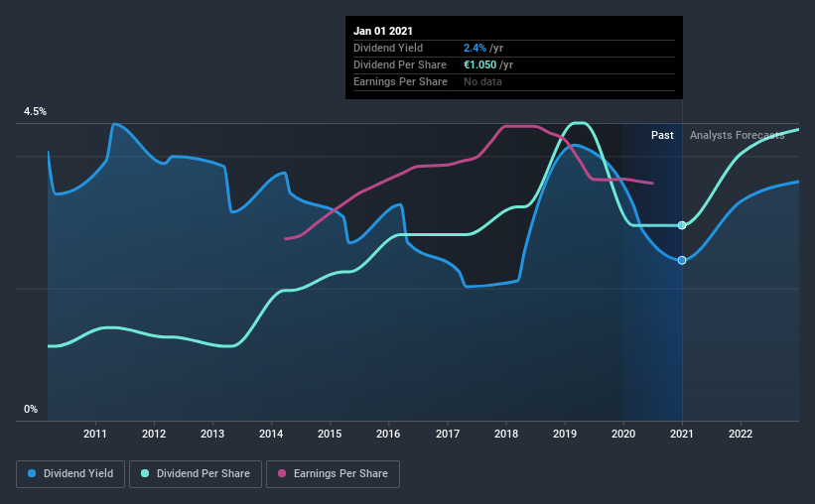Screen dimensions: 815x504
Task: Click the 2015 x-axis label
Action: coord(330,434)
